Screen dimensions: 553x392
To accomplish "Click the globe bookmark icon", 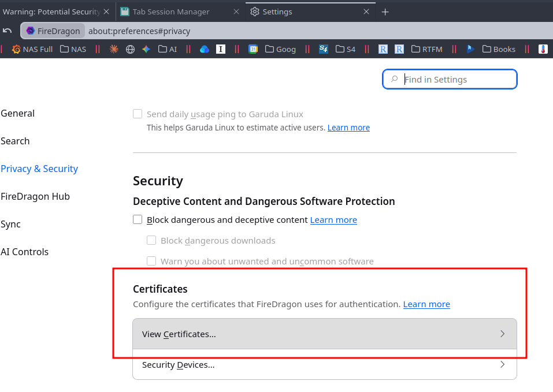I will (x=130, y=49).
